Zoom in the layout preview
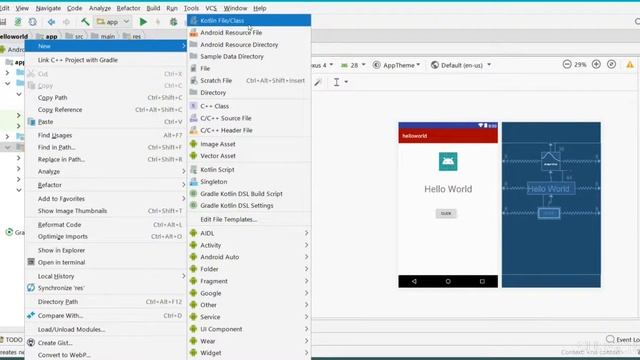Image resolution: width=640 pixels, height=360 pixels. click(x=596, y=64)
